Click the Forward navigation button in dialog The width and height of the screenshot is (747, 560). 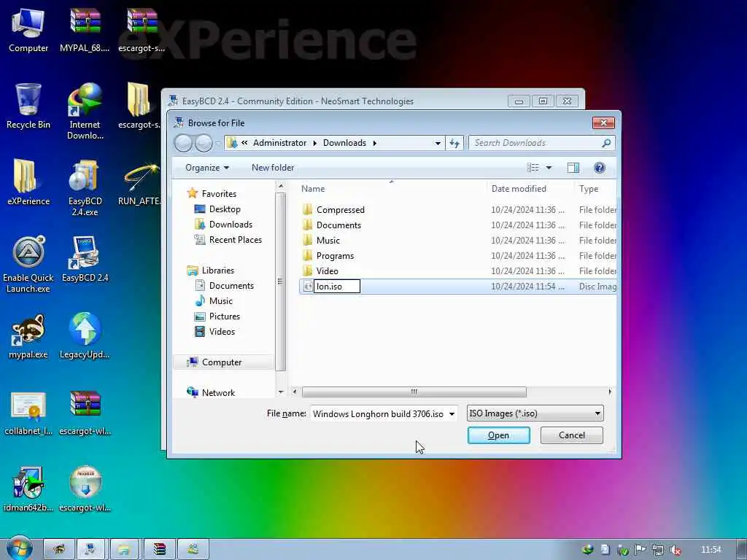204,143
